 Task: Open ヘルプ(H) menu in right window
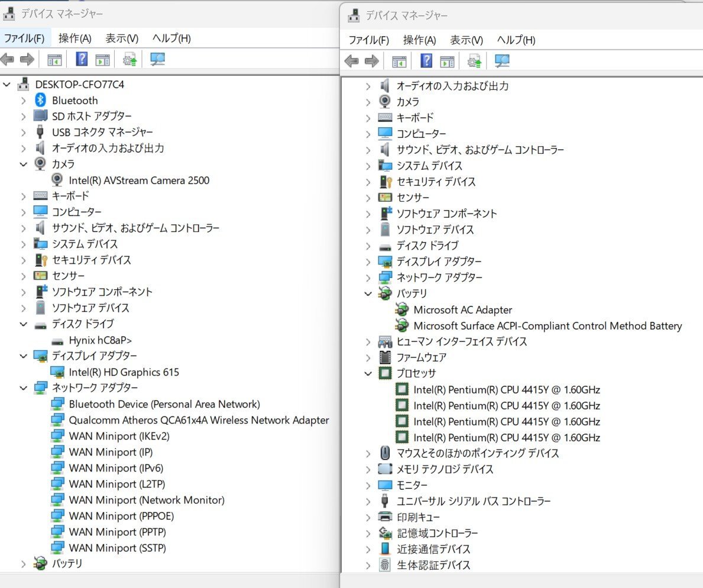pos(517,40)
